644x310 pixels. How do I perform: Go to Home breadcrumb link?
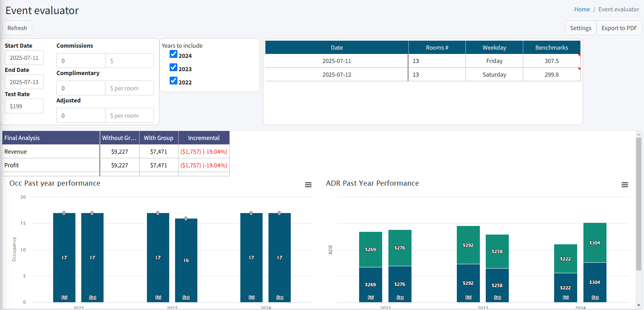coord(582,9)
